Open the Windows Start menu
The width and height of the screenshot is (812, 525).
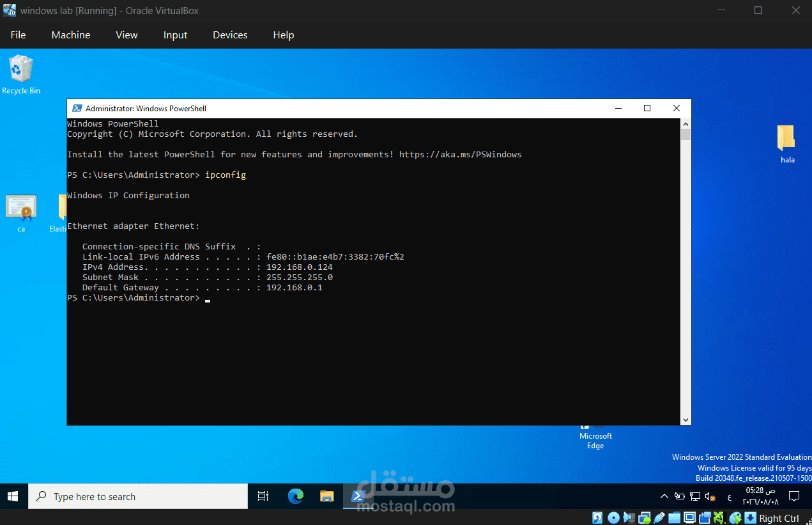click(x=13, y=496)
